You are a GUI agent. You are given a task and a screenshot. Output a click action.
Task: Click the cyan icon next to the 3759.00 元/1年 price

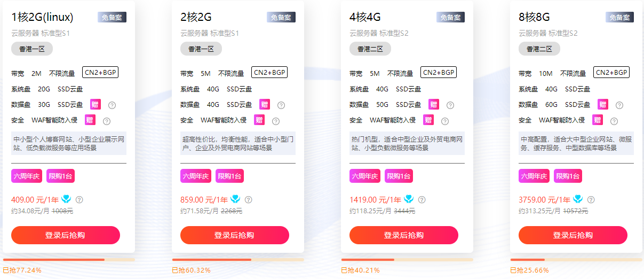578,199
